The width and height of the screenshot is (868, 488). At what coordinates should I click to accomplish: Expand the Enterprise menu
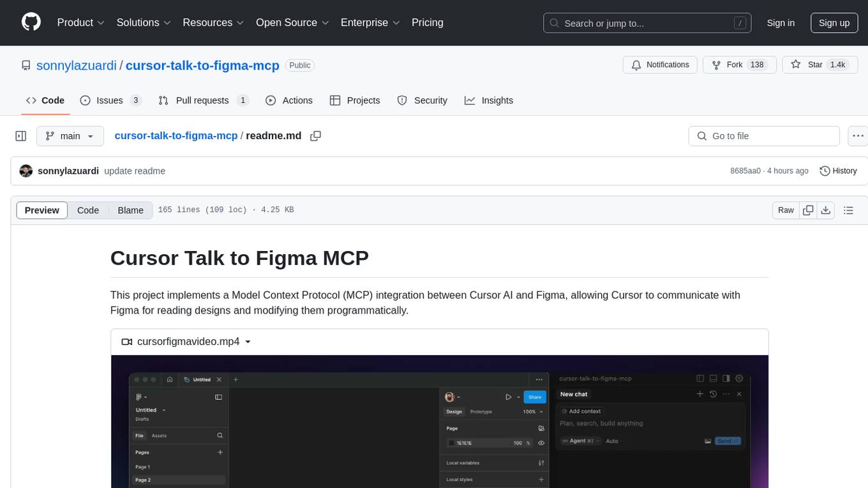(x=370, y=22)
